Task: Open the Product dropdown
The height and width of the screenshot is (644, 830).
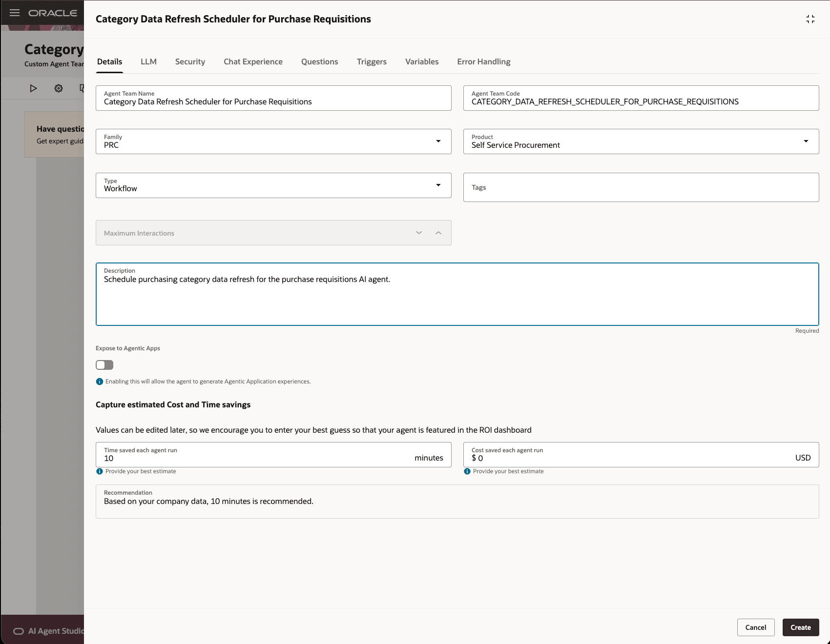Action: [x=807, y=141]
